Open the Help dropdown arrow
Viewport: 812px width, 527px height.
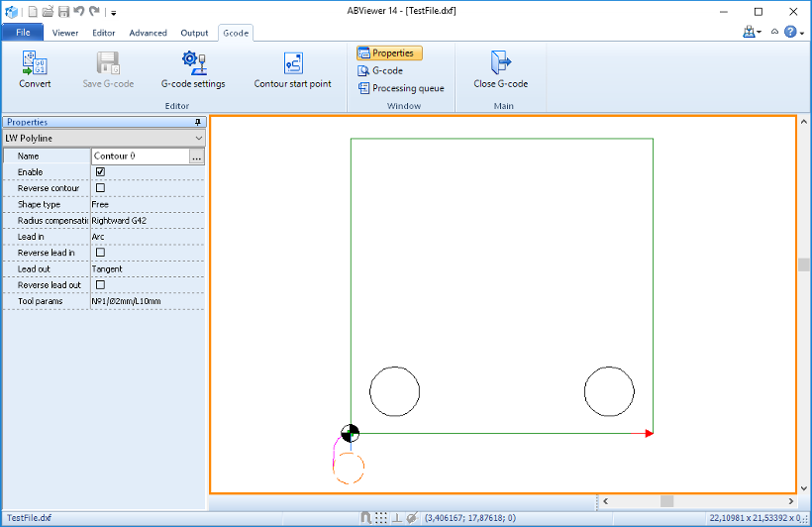802,33
